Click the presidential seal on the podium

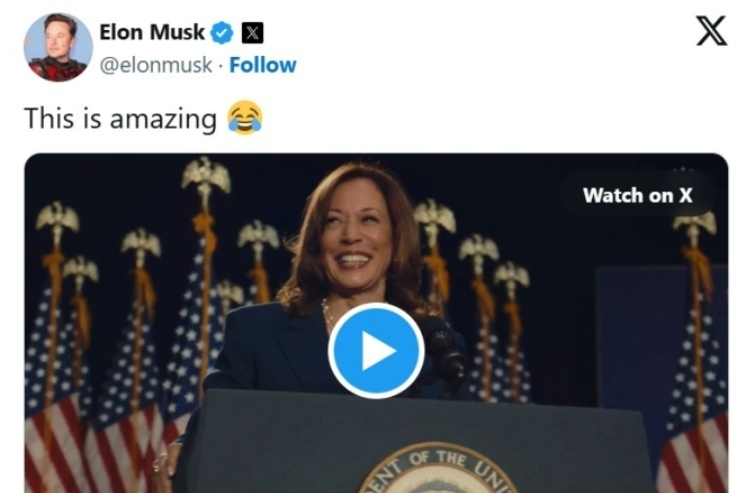pos(437,472)
